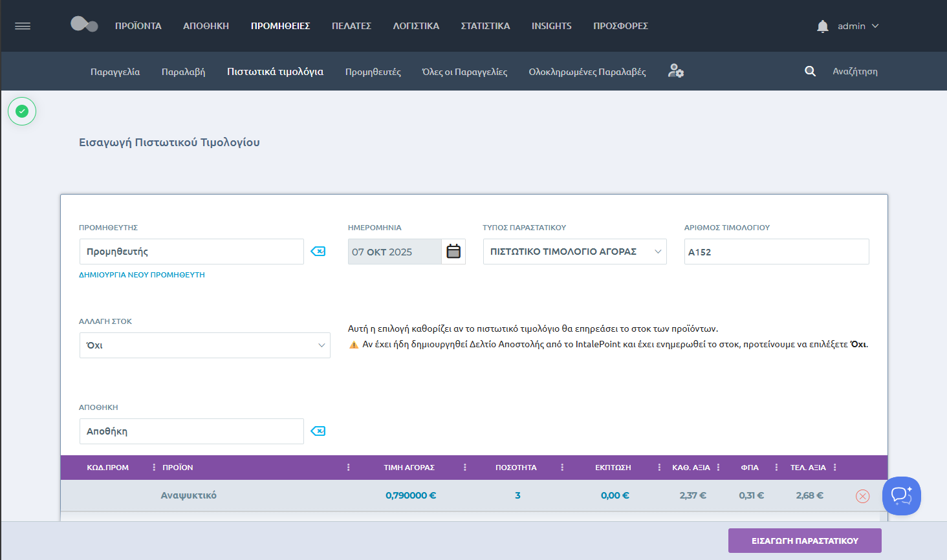The width and height of the screenshot is (947, 560).
Task: Open ΑΛΛΑΓΗ ΣΤΟΚ dropdown
Action: [x=205, y=345]
